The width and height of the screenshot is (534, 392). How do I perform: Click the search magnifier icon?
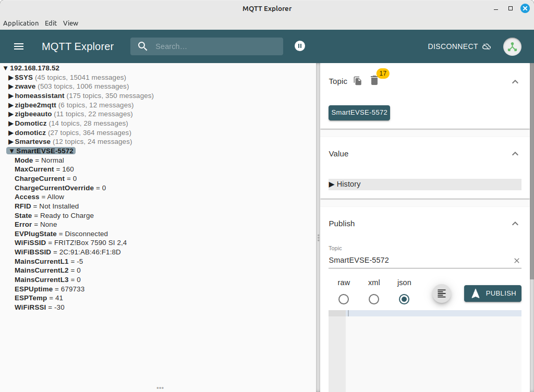(143, 46)
